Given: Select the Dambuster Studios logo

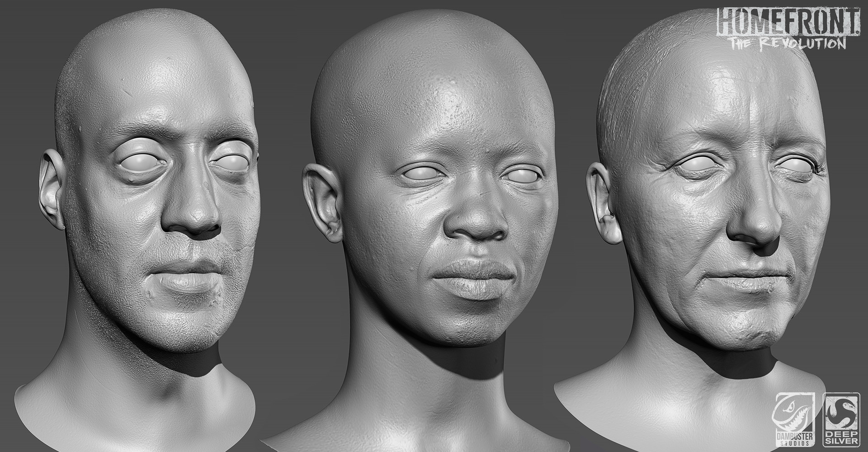Looking at the screenshot, I should 794,420.
